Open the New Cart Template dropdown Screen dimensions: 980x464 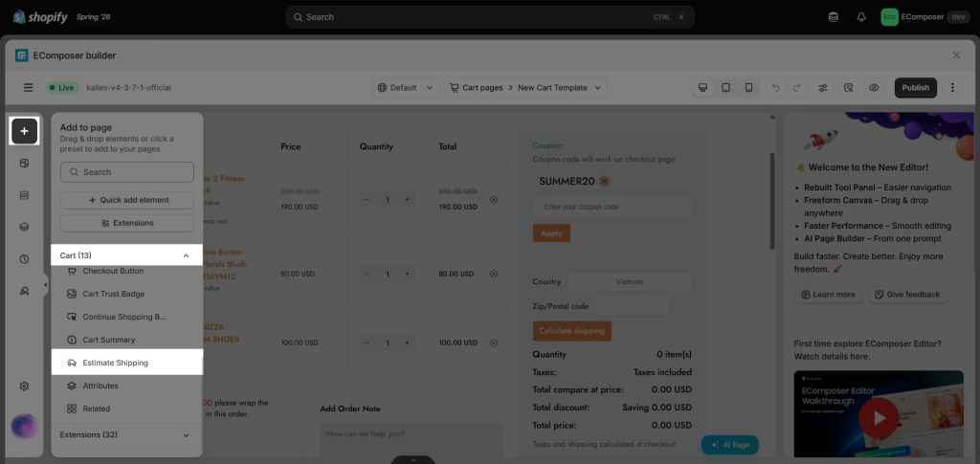pos(561,87)
